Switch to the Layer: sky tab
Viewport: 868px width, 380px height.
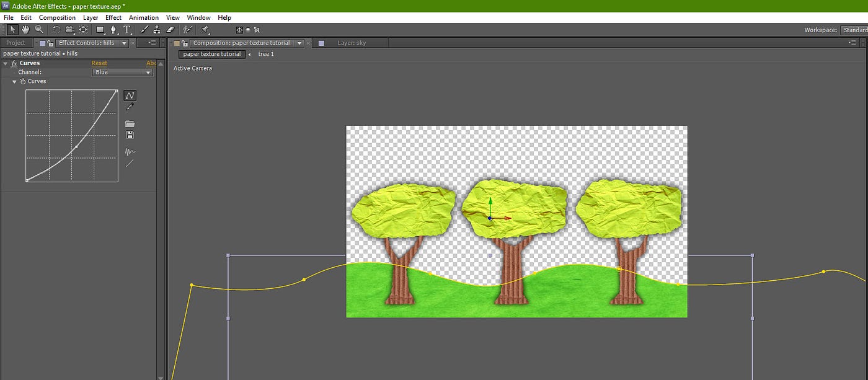pos(351,43)
